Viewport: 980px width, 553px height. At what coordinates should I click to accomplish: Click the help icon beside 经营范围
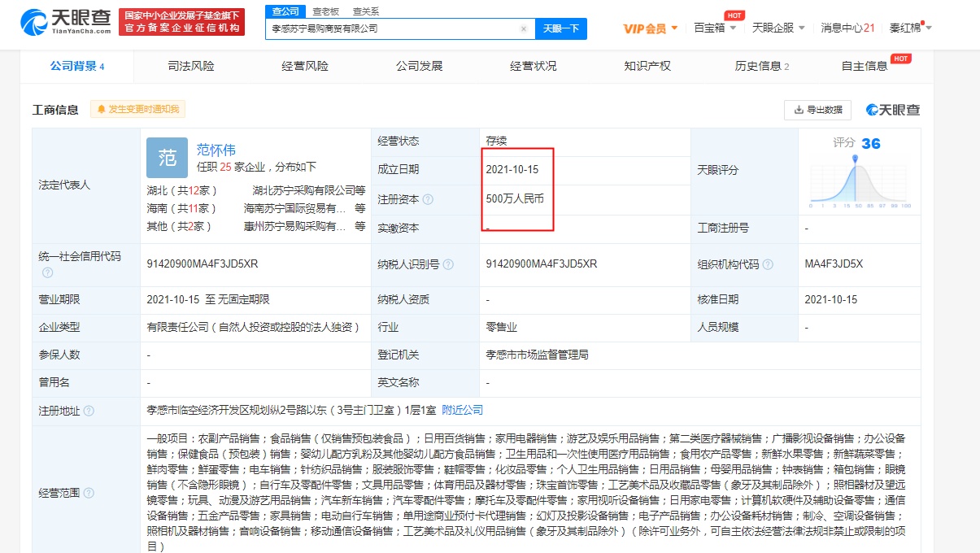pos(89,494)
